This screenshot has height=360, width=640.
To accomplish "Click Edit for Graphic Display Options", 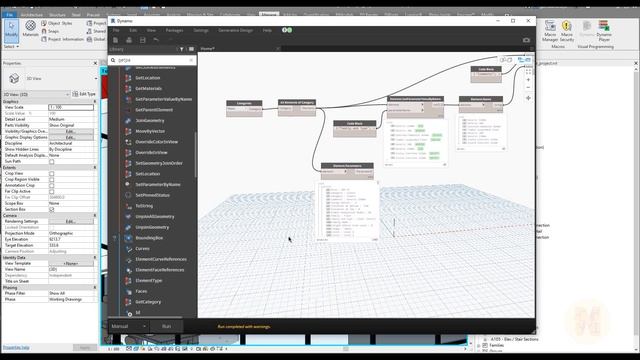I will [x=71, y=138].
